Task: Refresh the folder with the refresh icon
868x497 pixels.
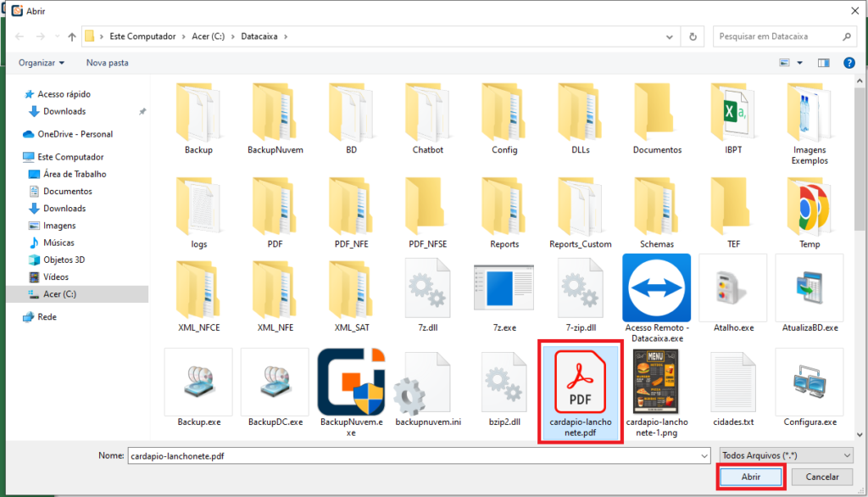Action: [x=692, y=36]
